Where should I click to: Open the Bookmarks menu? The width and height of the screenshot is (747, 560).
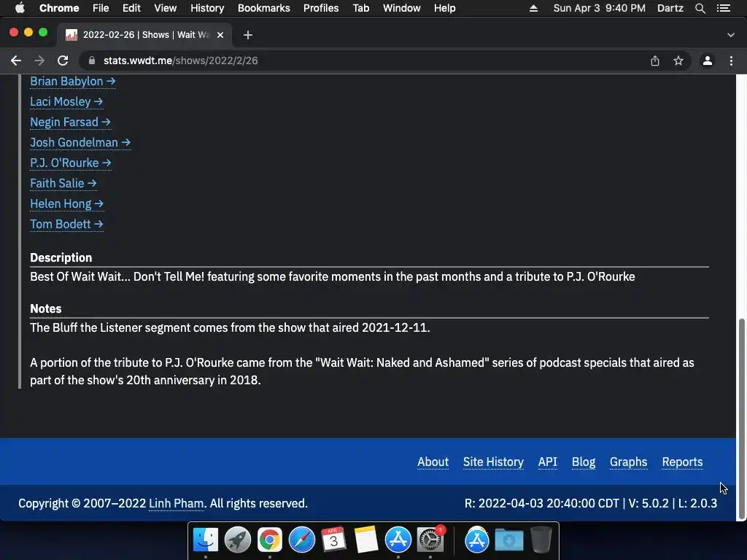pos(264,8)
